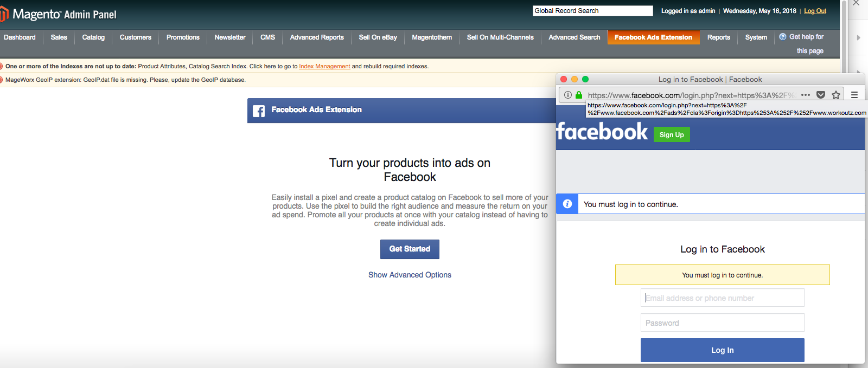This screenshot has width=868, height=368.
Task: Select the Facebook Ads Extension tab
Action: click(654, 37)
